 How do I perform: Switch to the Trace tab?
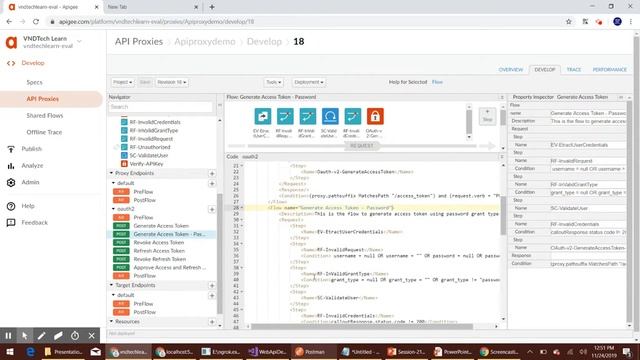(573, 70)
